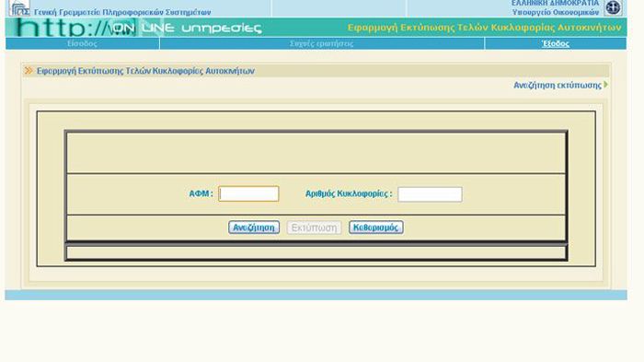Image resolution: width=644 pixels, height=362 pixels.
Task: Click the disabled Εκτύπωση button
Action: [315, 228]
